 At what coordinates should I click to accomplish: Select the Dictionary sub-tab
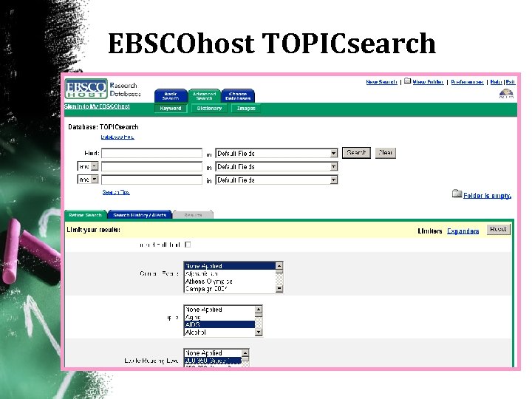[209, 108]
